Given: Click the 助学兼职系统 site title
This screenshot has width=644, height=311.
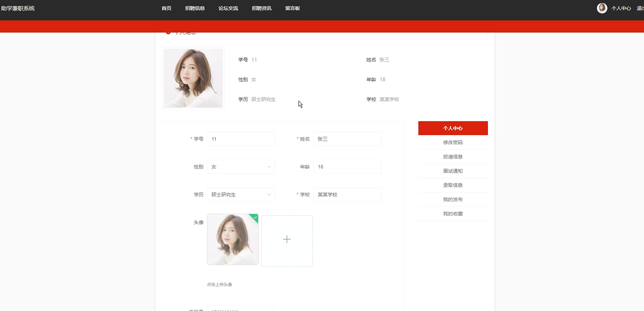Looking at the screenshot, I should tap(18, 8).
